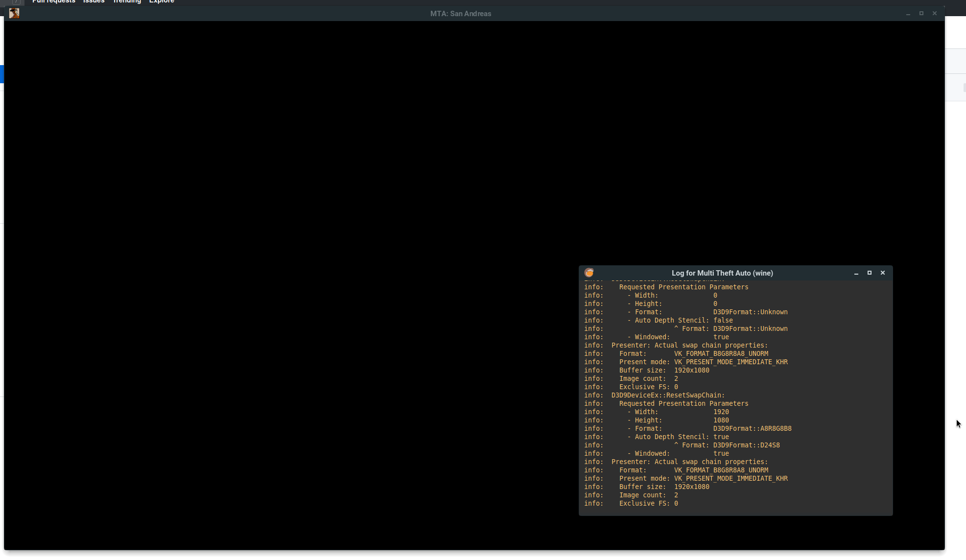Minimize the Log for Multi Theft Auto window
The width and height of the screenshot is (966, 560).
[856, 273]
